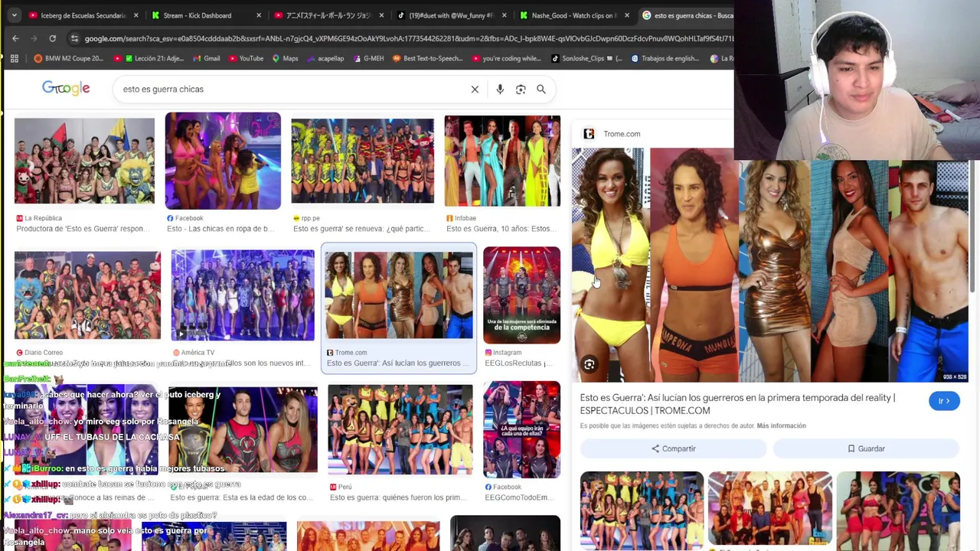The width and height of the screenshot is (980, 551).
Task: Reload the current page
Action: coord(52,38)
